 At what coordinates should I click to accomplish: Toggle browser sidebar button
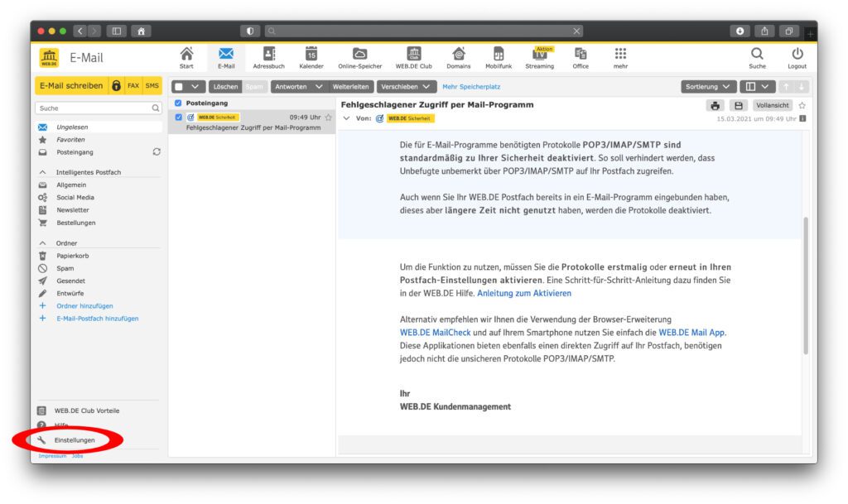click(x=116, y=31)
